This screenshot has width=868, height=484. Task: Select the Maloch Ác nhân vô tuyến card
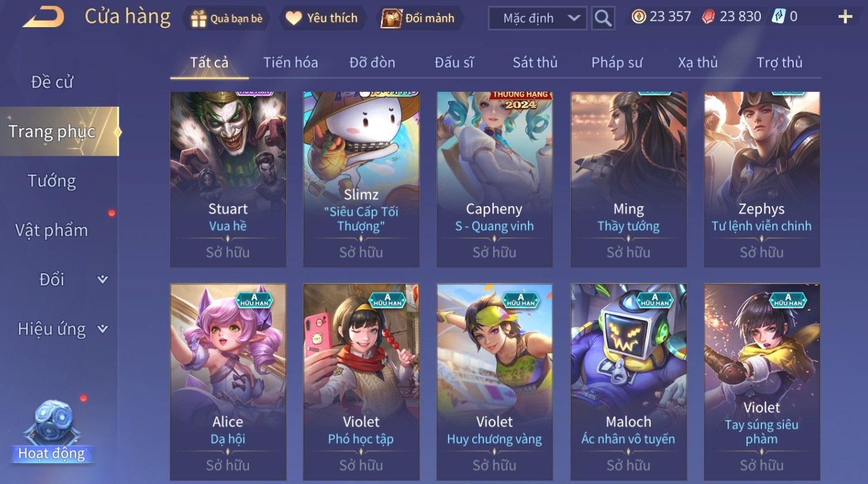[x=628, y=382]
